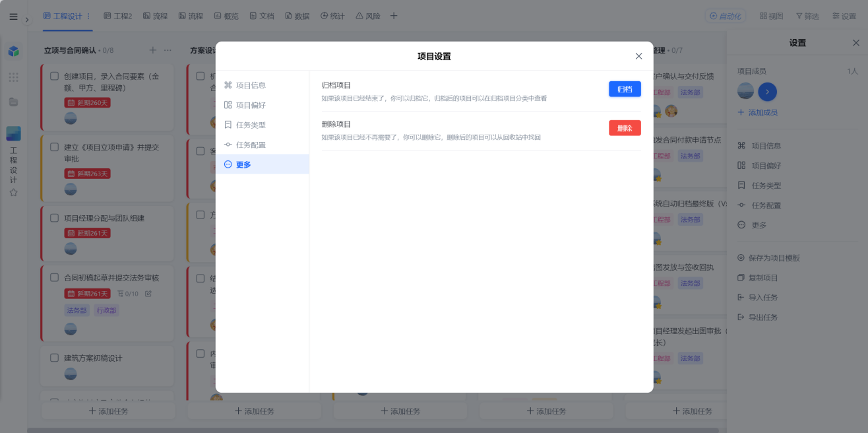868x433 pixels.
Task: Open the blue cube app logo
Action: pyautogui.click(x=13, y=51)
